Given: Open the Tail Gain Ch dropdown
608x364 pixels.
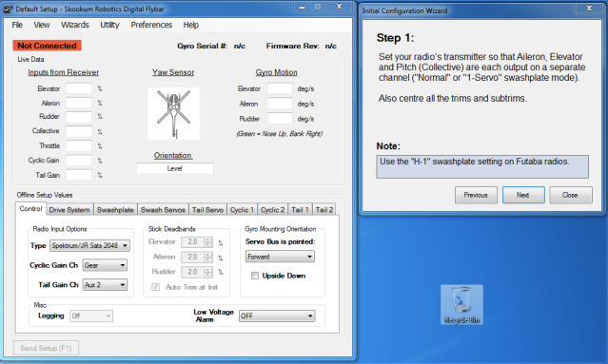Looking at the screenshot, I should click(x=105, y=285).
